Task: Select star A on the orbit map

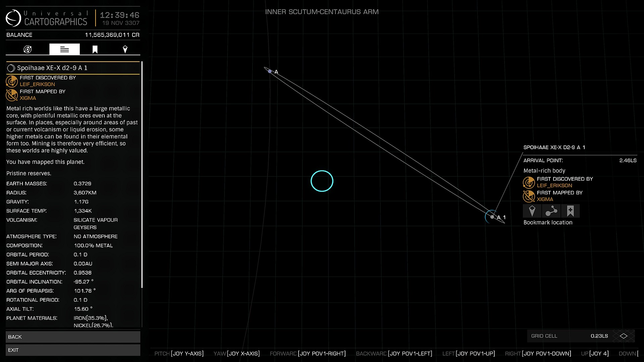Action: pos(270,71)
